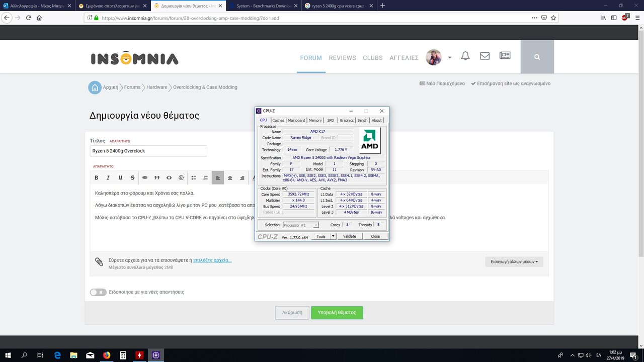Open the Εισαγωγή άλλων μέσων dropdown
The height and width of the screenshot is (362, 644).
pyautogui.click(x=514, y=261)
